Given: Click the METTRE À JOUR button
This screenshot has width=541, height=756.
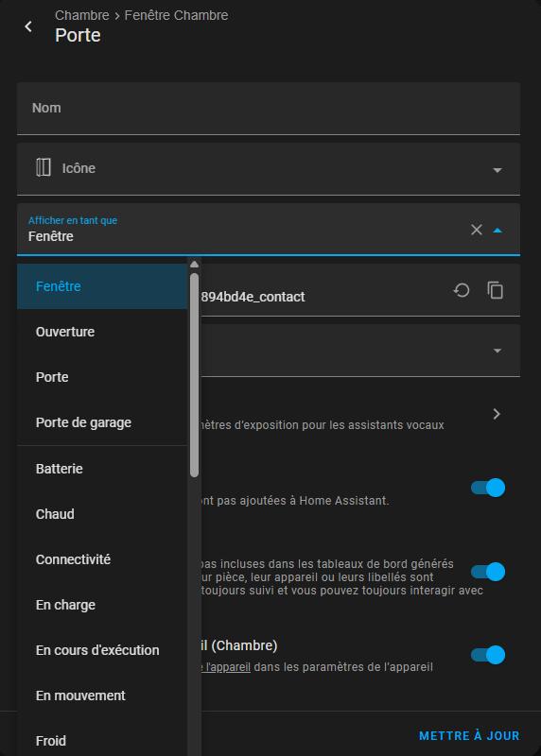Looking at the screenshot, I should (x=469, y=736).
